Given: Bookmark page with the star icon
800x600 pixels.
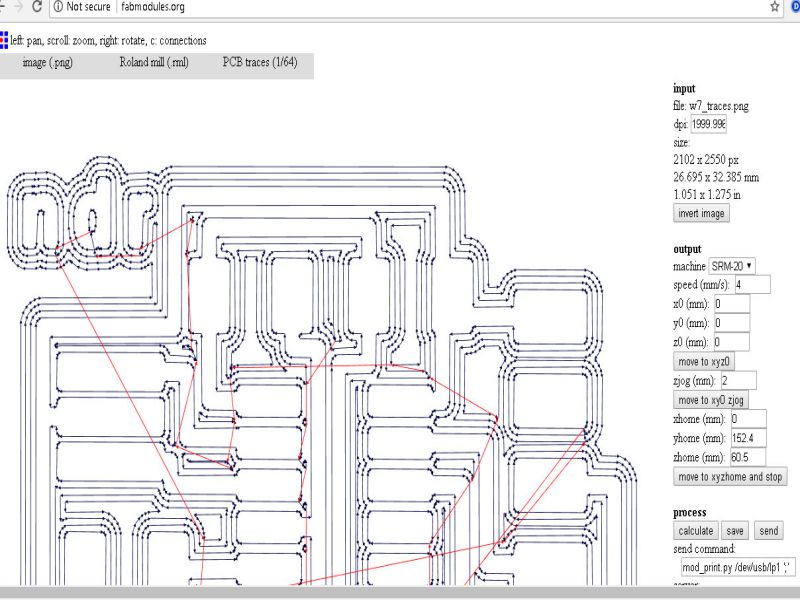Looking at the screenshot, I should click(x=774, y=7).
